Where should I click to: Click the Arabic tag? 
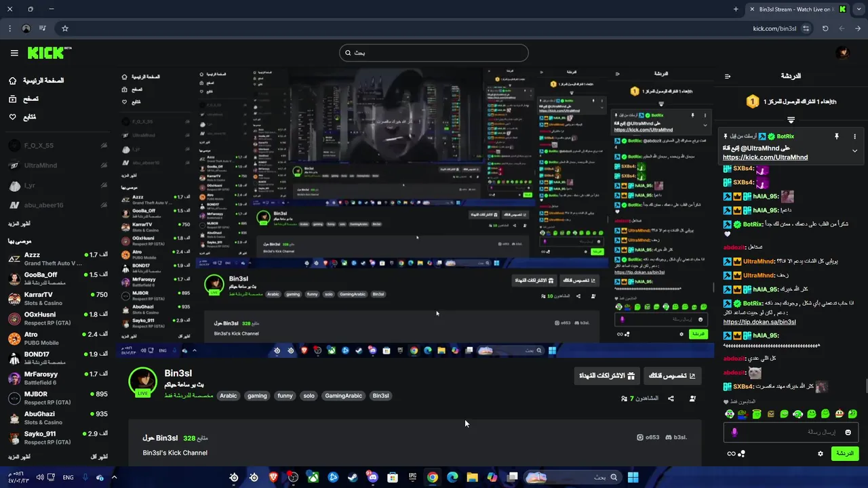click(229, 396)
